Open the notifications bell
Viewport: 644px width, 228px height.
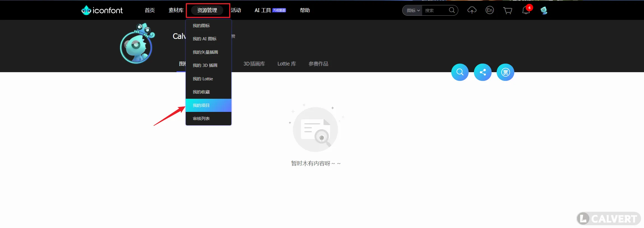pos(526,10)
